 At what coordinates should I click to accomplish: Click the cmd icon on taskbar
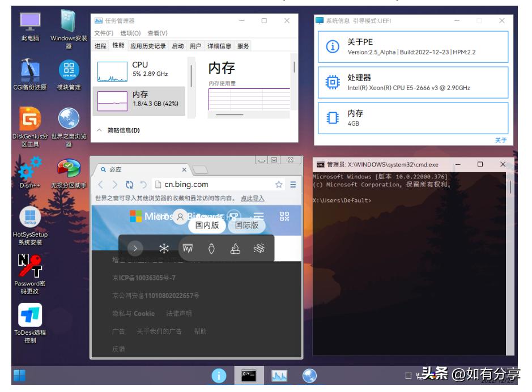click(249, 376)
